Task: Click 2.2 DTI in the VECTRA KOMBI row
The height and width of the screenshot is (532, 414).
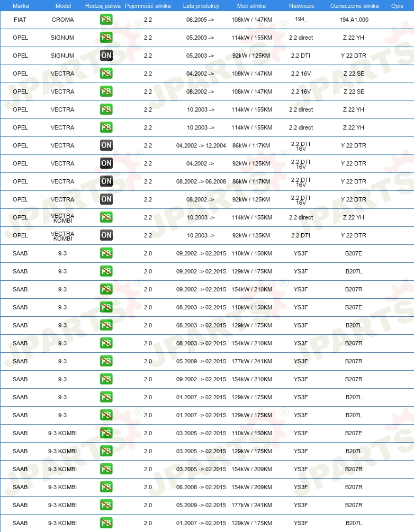Action: [301, 235]
